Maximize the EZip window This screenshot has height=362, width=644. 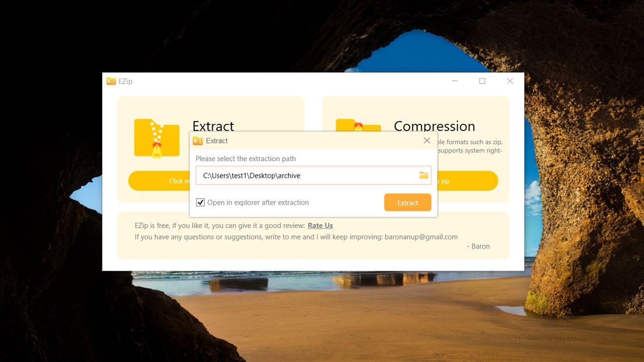pos(482,80)
